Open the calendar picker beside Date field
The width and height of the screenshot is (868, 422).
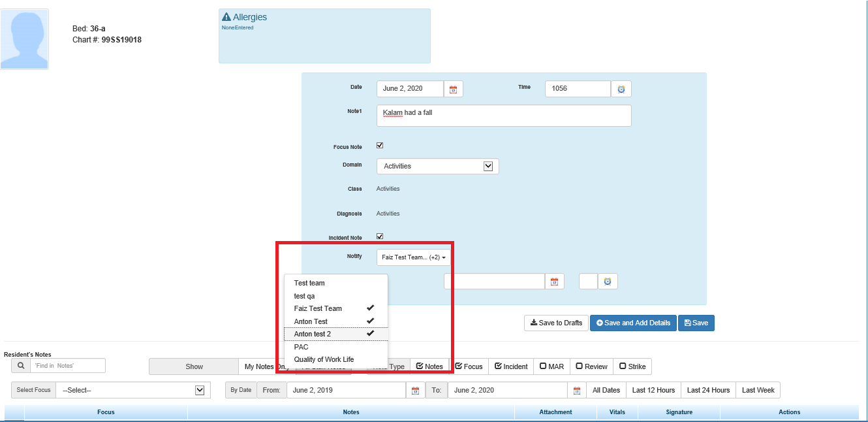pos(453,89)
